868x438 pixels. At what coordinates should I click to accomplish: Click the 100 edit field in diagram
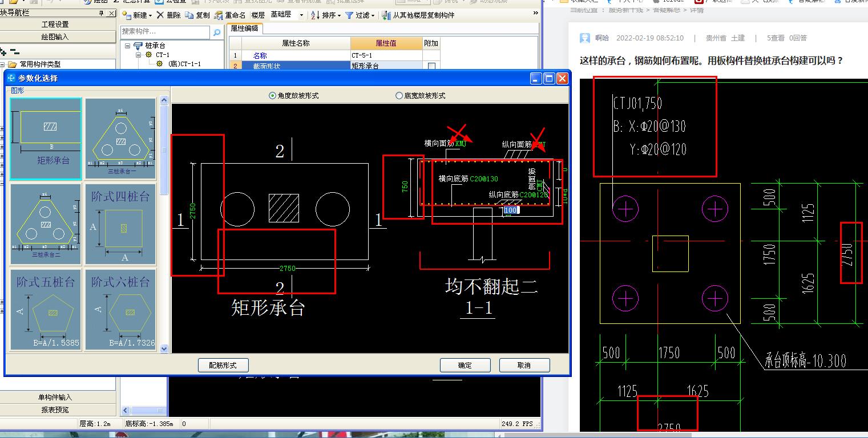[510, 210]
